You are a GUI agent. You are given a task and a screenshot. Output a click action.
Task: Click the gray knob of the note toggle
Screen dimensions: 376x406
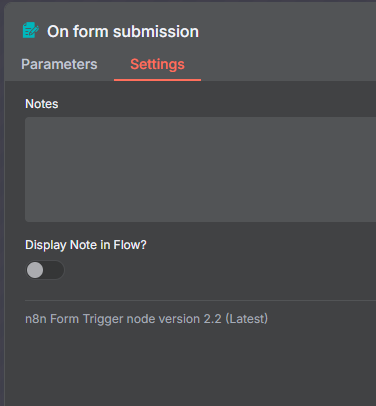pos(35,270)
